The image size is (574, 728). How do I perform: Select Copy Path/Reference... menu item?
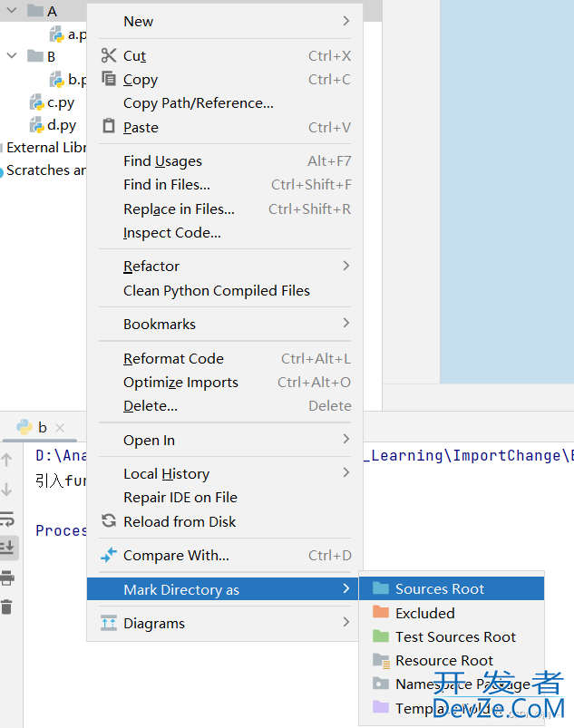tap(225, 103)
